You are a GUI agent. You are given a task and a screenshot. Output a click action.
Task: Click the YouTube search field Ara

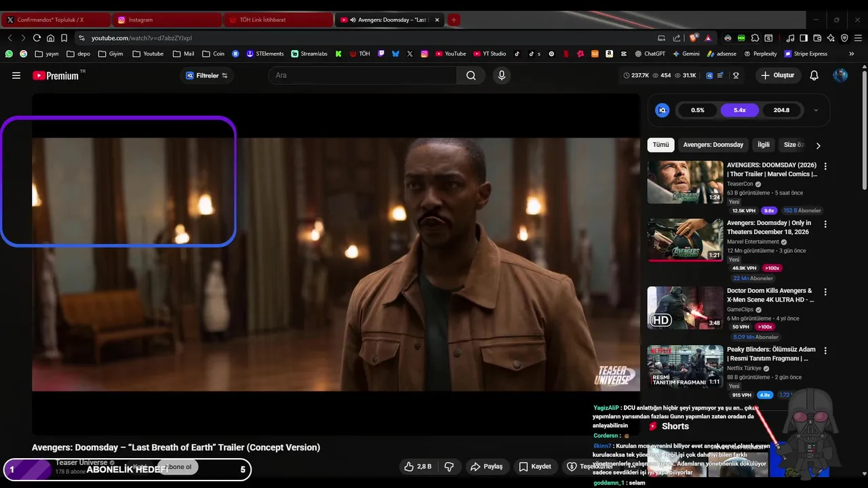(362, 75)
